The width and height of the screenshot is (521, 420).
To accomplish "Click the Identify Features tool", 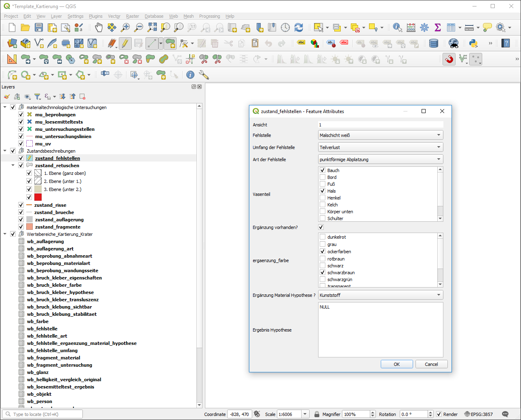I will pyautogui.click(x=397, y=27).
